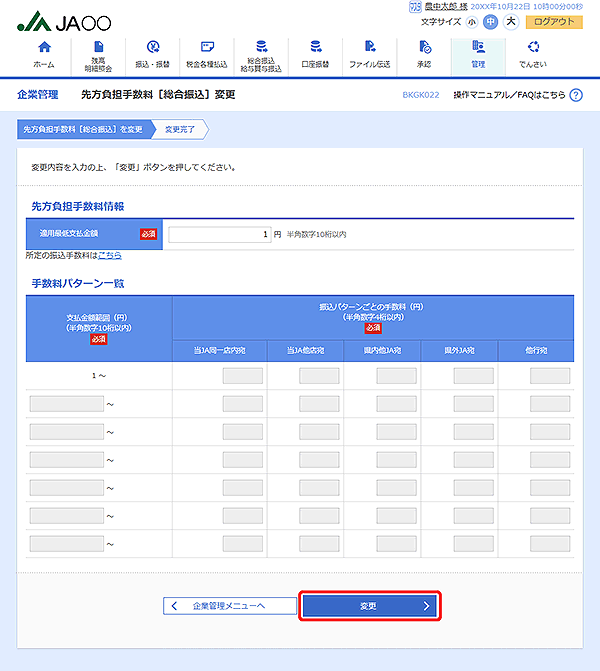Viewport: 600px width, 671px height.
Task: Click 県外JA宛 column header
Action: 459,350
